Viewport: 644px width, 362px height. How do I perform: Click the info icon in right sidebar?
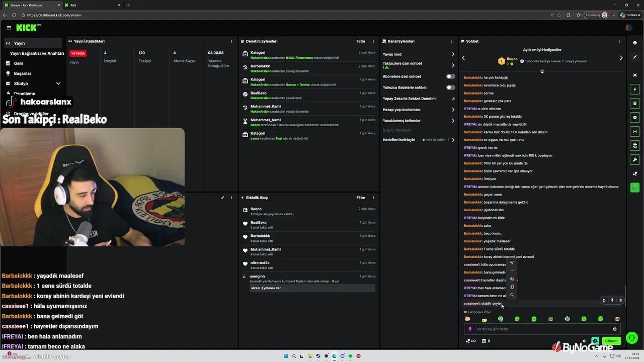pyautogui.click(x=635, y=43)
